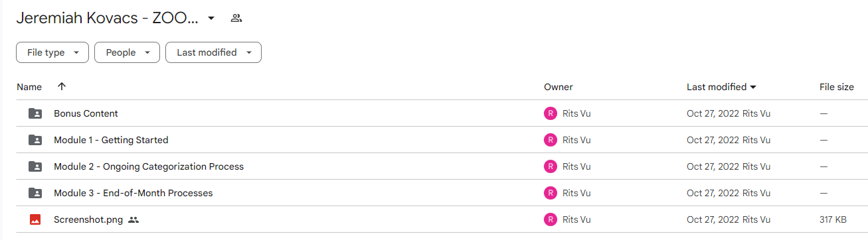Click the Module 2 shared folder icon
868x240 pixels.
pyautogui.click(x=35, y=166)
